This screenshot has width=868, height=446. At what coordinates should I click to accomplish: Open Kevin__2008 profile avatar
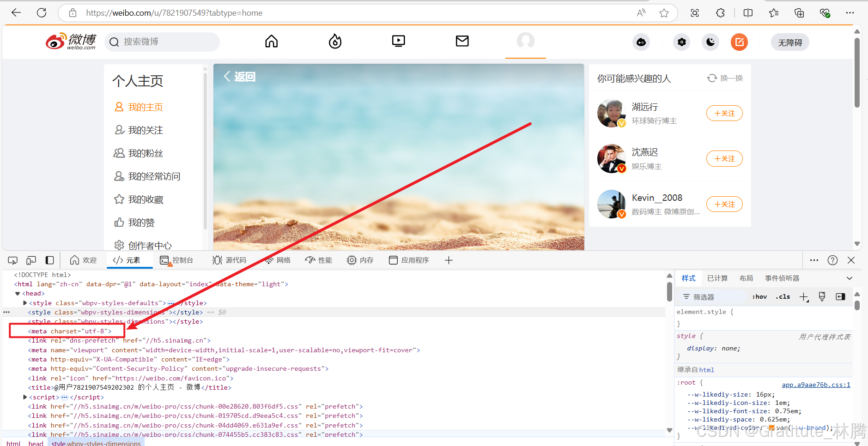pos(612,204)
